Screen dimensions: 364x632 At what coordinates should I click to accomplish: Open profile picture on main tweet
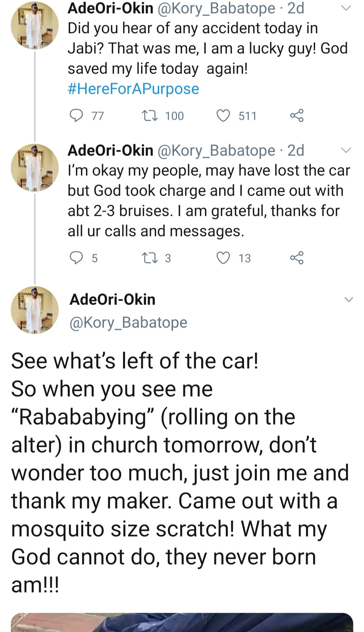pos(34,310)
